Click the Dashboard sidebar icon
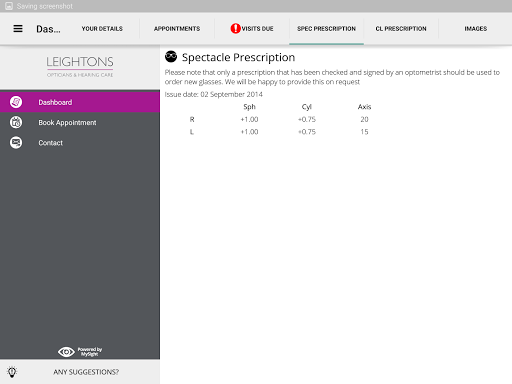Viewport: 512px width, 384px height. (x=16, y=102)
